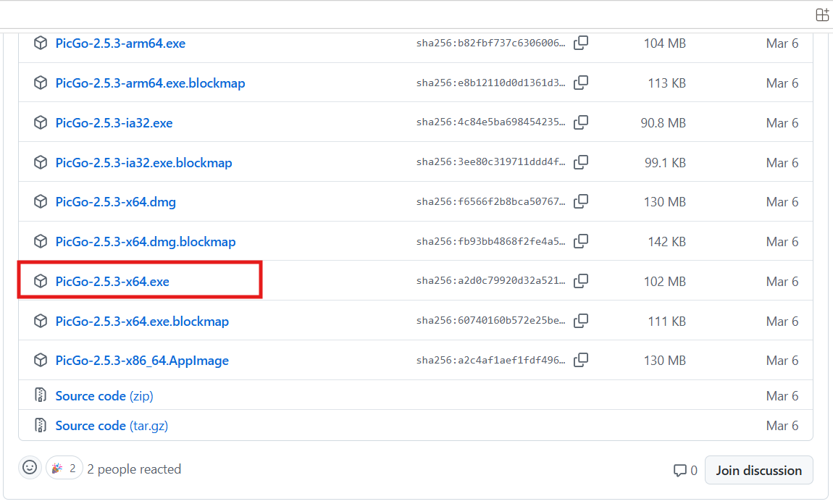Copy sha256 hash for PicGo-2.5.3-arm64.exe.blockmap
Image resolution: width=833 pixels, height=504 pixels.
581,83
